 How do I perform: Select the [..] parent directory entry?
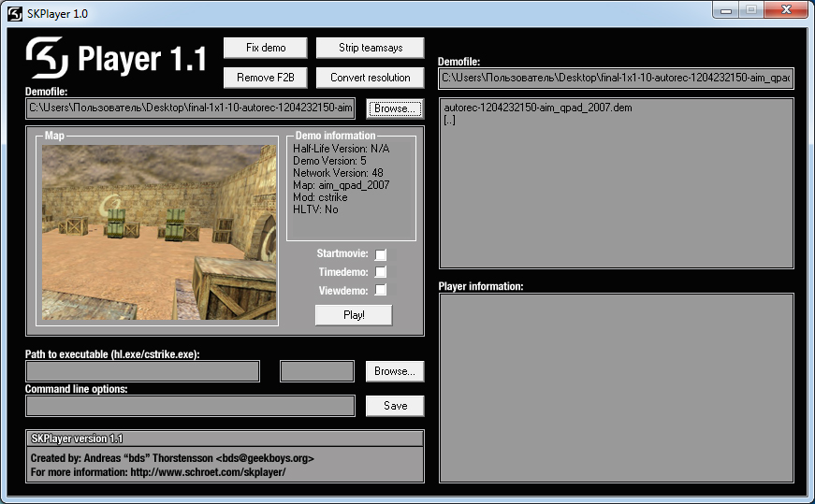(x=449, y=120)
